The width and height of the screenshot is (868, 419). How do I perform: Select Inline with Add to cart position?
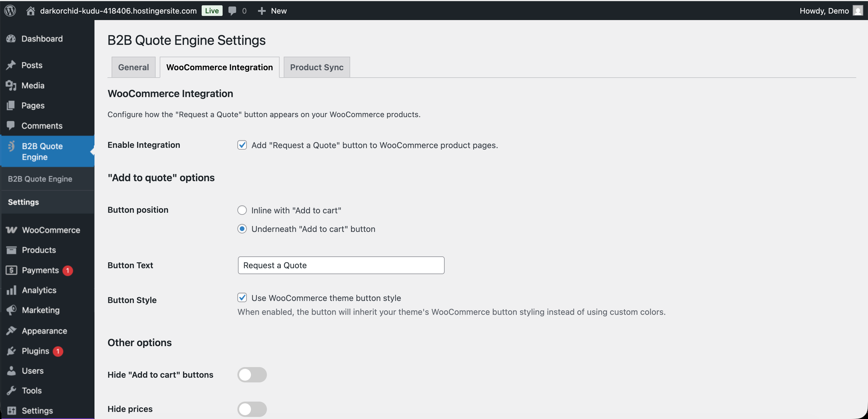click(242, 210)
